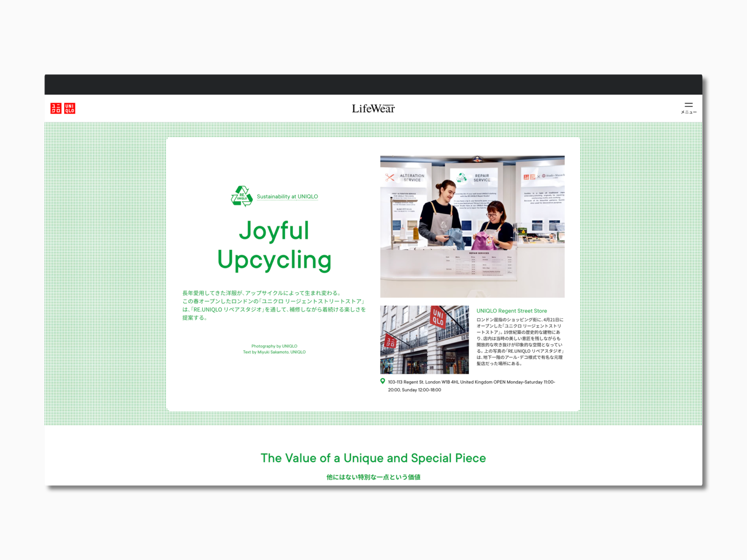Click the 他にはない特別な一点という価値 subtitle

coord(373,477)
